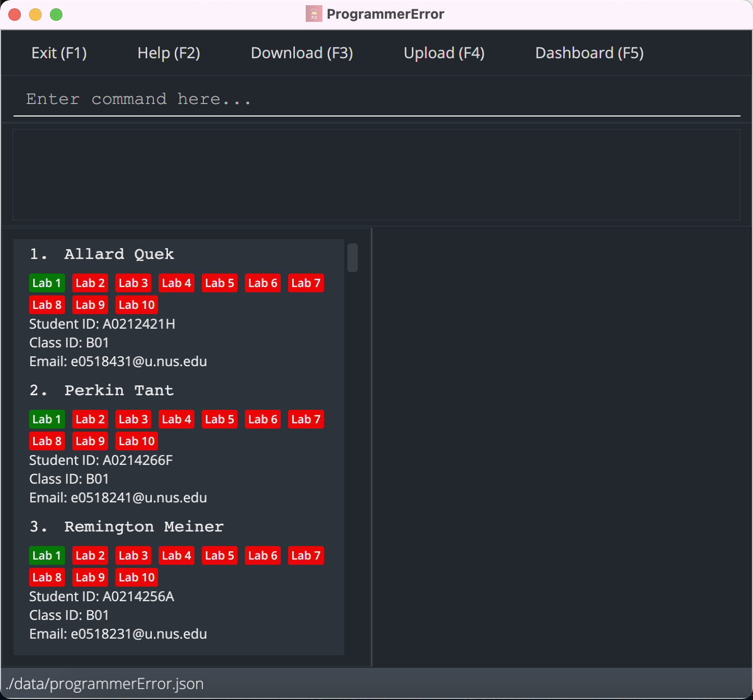Screen dimensions: 753x700
Task: Click Email: e0518231@u.nus.edu text
Action: coord(118,634)
